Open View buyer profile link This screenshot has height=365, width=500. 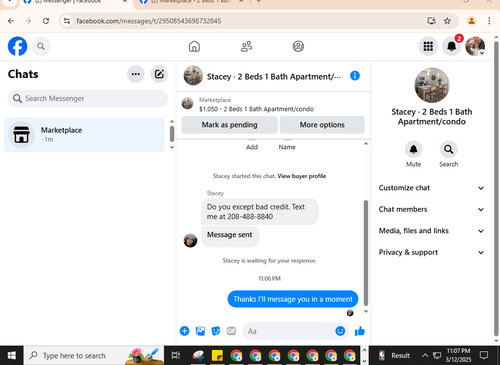[302, 176]
